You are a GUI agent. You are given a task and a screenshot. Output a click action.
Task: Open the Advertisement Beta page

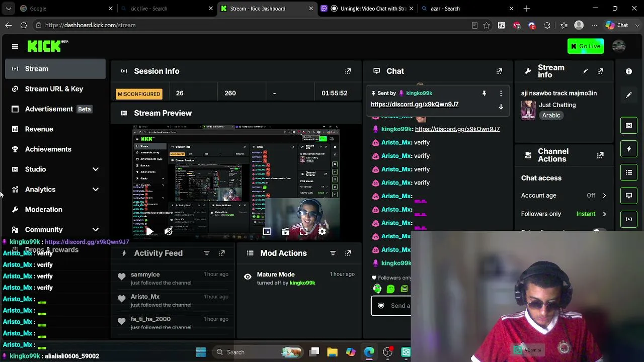[55, 109]
